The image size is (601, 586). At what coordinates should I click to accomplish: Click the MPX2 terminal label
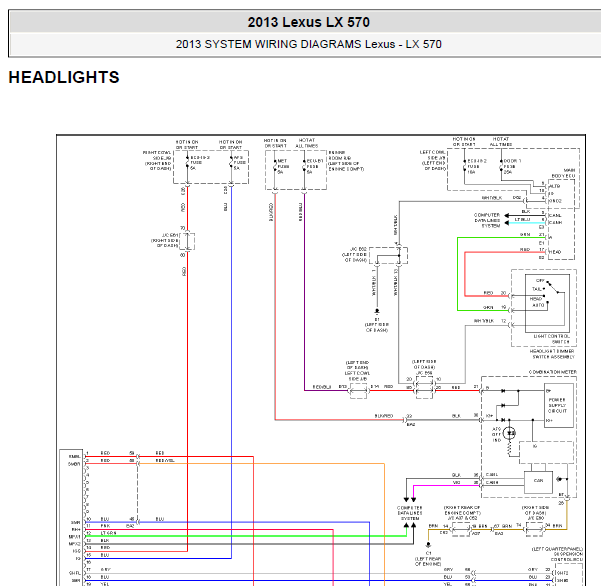pyautogui.click(x=74, y=544)
